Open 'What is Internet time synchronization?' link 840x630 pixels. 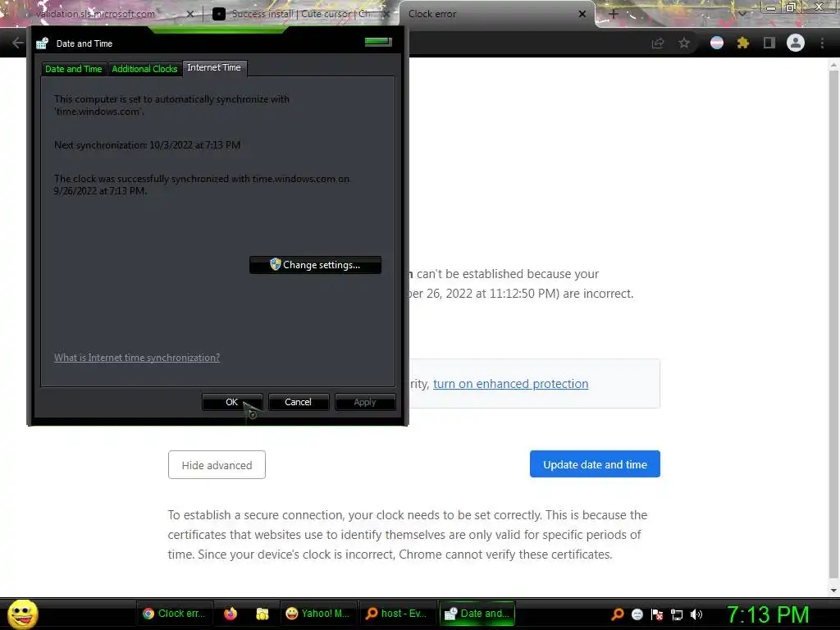point(137,358)
